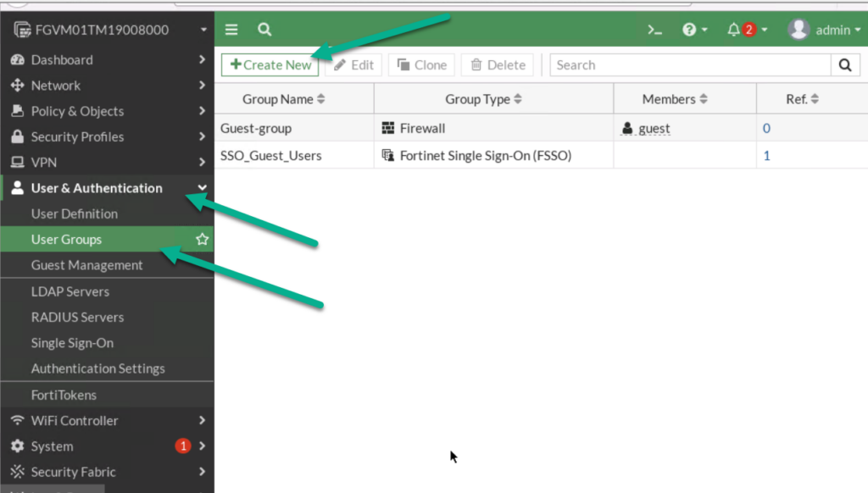This screenshot has width=868, height=493.
Task: Click the Create New button
Action: click(270, 64)
